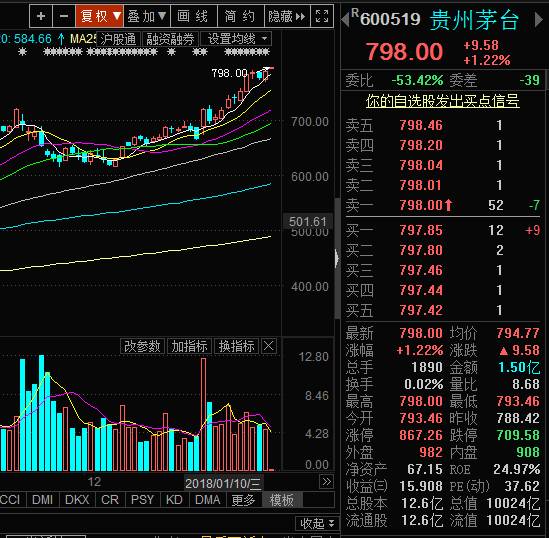Go to next stock with right arrow
Image resolution: width=549 pixels, height=538 pixels.
pos(538,19)
